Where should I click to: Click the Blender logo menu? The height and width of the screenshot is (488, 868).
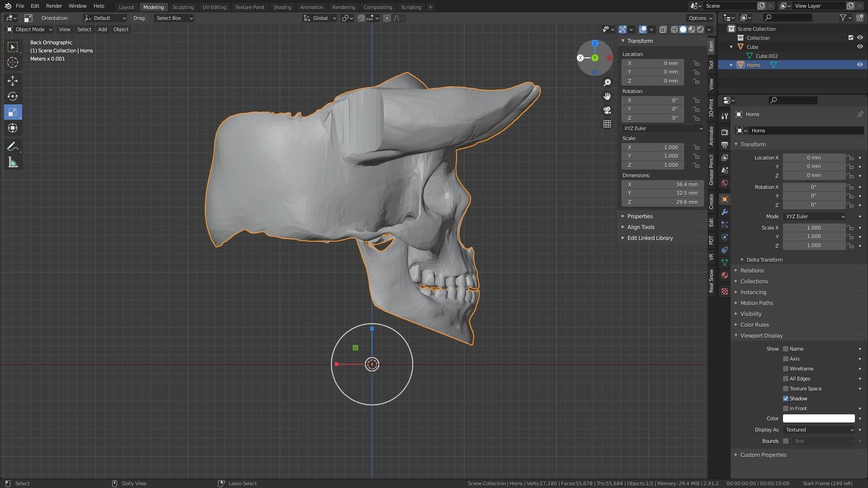coord(8,6)
